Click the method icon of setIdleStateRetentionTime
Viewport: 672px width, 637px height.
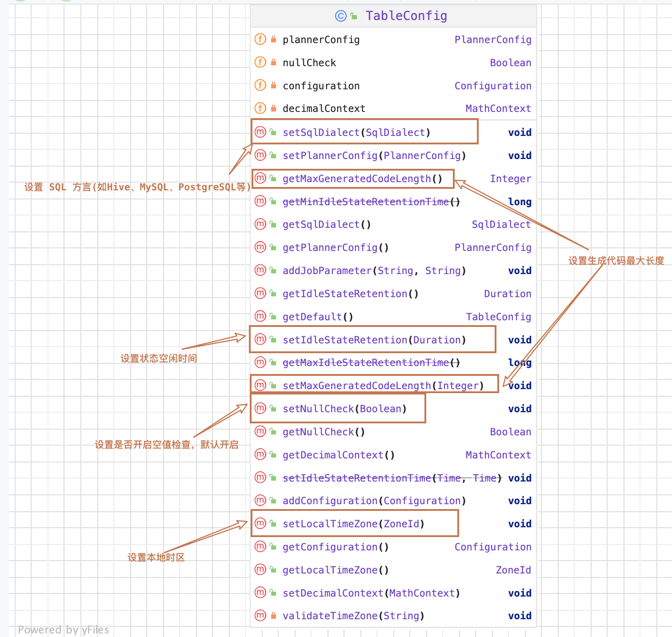(260, 478)
